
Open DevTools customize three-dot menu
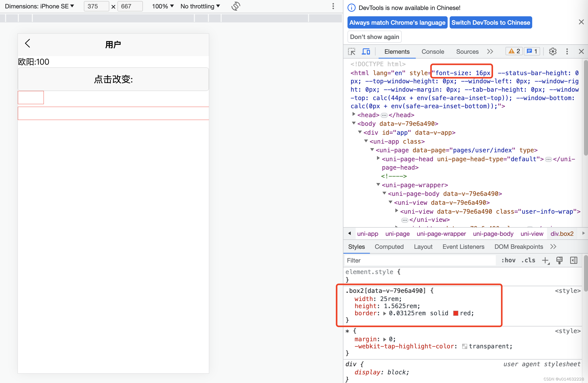pyautogui.click(x=567, y=52)
